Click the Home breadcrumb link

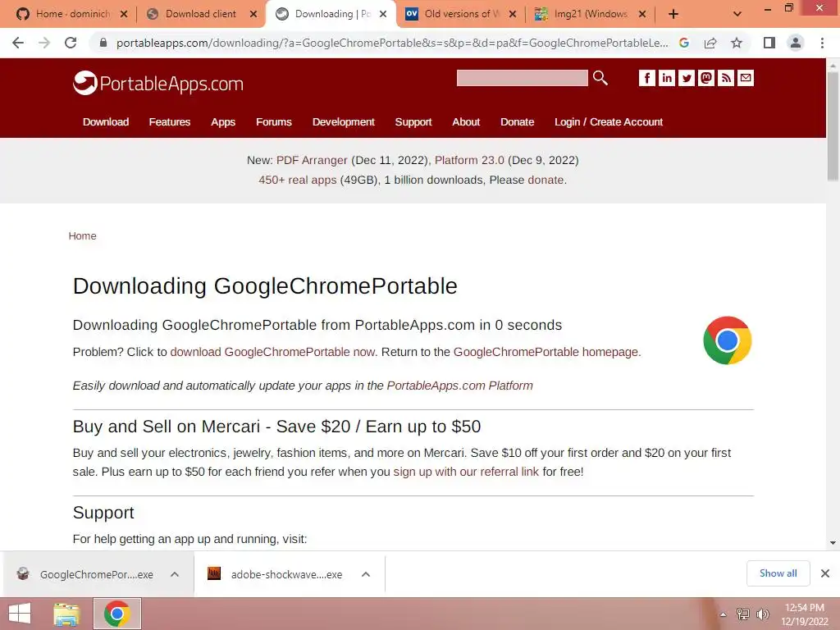tap(82, 236)
